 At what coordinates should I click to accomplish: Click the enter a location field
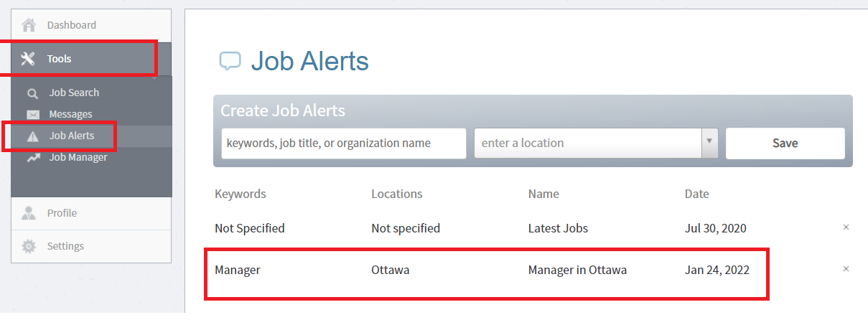tap(587, 143)
